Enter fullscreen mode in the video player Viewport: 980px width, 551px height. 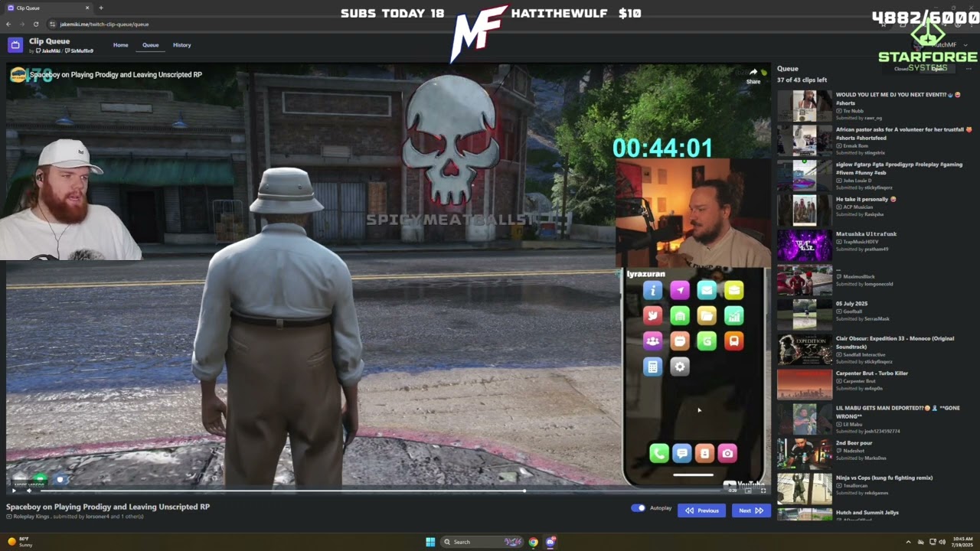tap(763, 491)
